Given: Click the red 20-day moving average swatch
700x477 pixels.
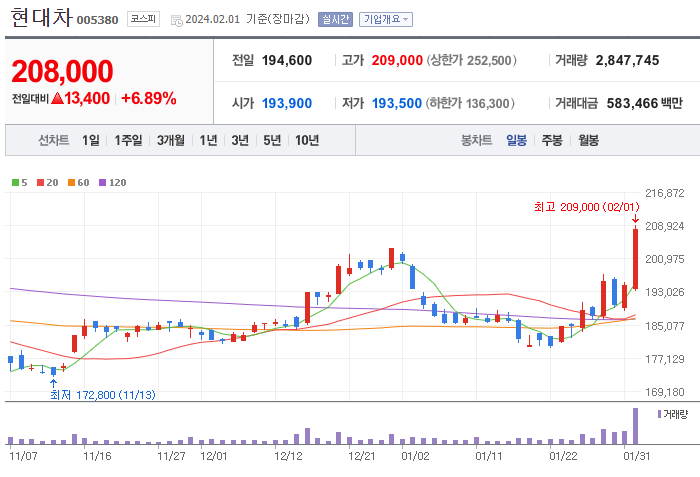Looking at the screenshot, I should (x=41, y=182).
